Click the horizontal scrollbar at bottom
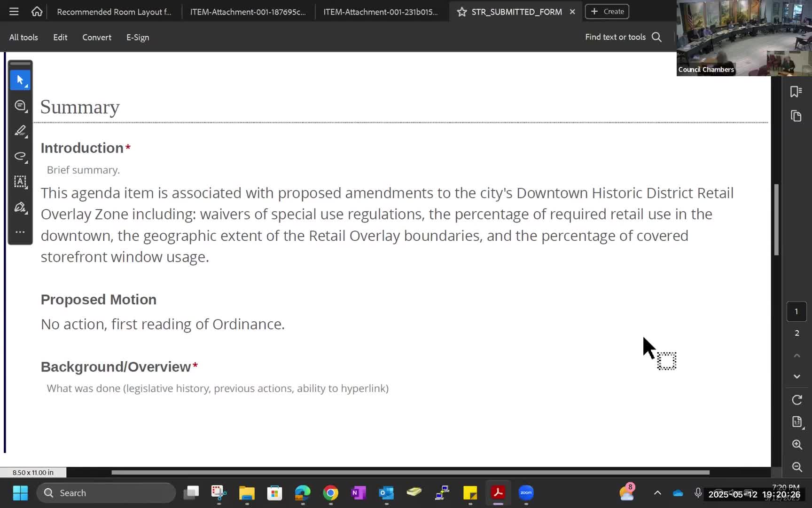The image size is (812, 508). pyautogui.click(x=410, y=472)
